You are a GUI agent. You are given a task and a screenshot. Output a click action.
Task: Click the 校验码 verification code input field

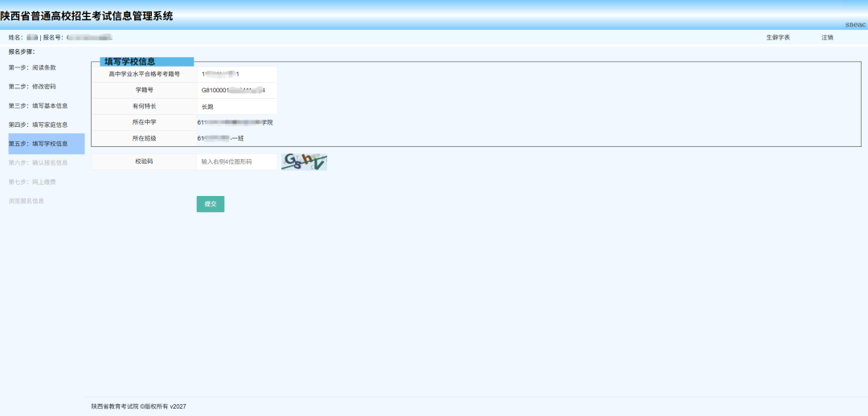(x=237, y=161)
